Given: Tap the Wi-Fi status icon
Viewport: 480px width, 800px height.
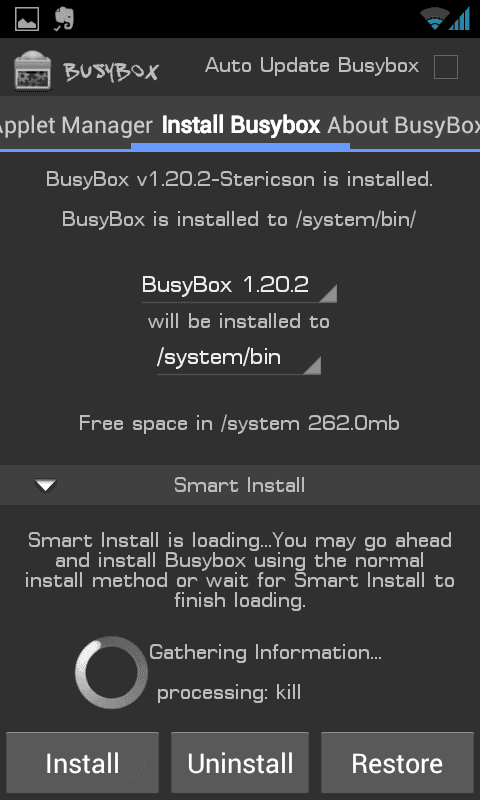Looking at the screenshot, I should click(x=433, y=19).
